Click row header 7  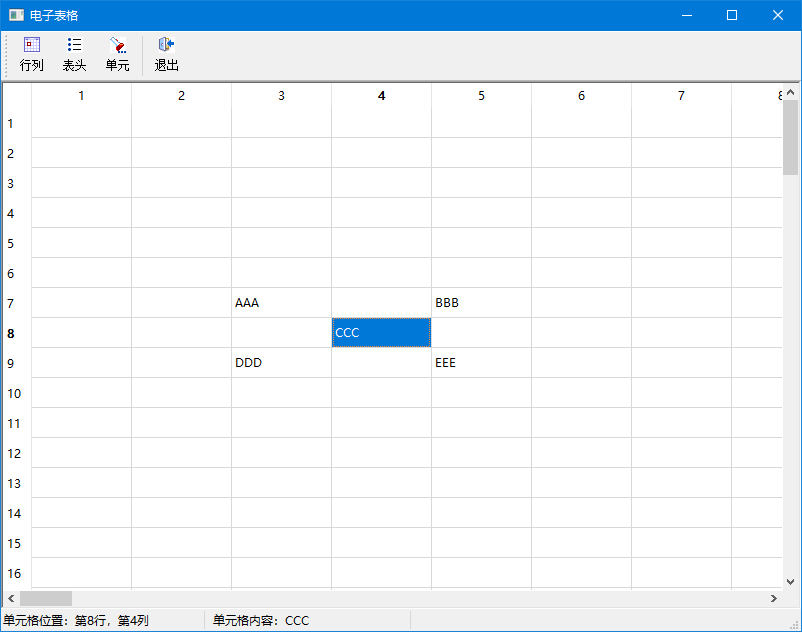click(x=17, y=303)
